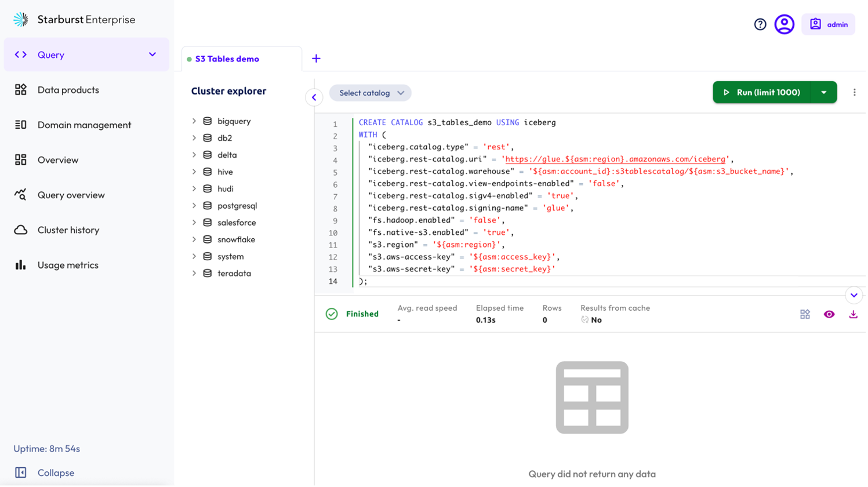Expand the postgresql catalog
Viewport: 868px width, 487px height.
[194, 206]
